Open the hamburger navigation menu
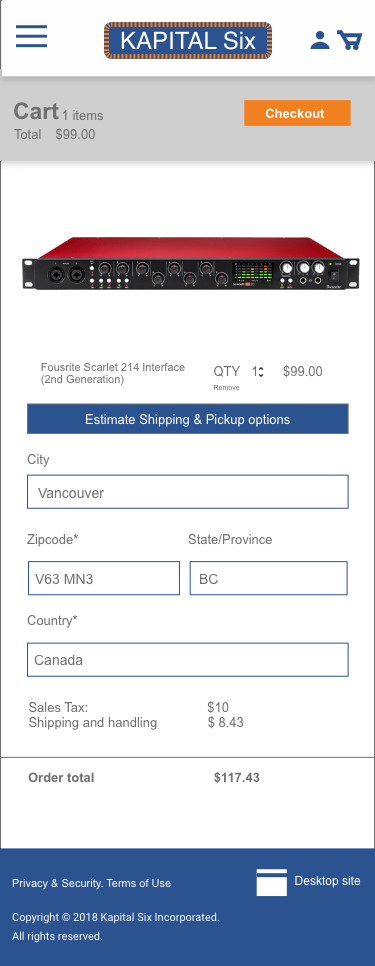Viewport: 375px width, 966px height. [31, 36]
